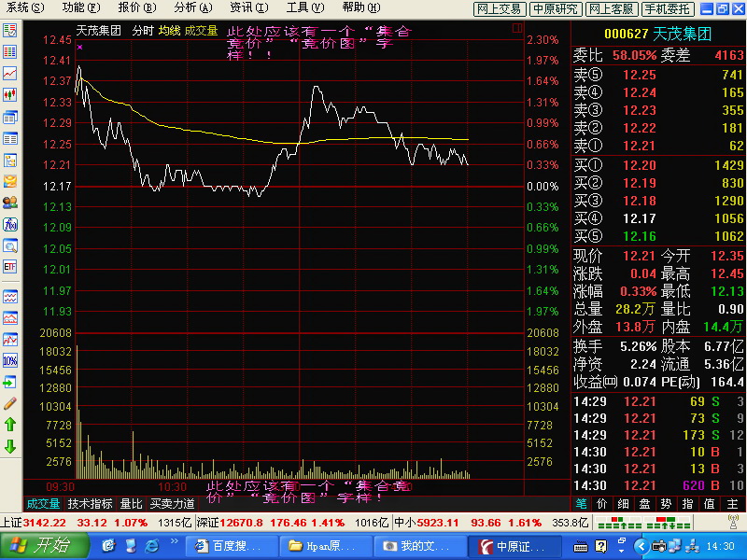Viewport: 747px width, 560px height.
Task: Click the keyboard language bar icon
Action: [580, 547]
